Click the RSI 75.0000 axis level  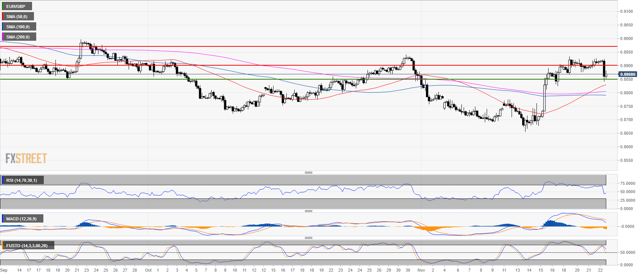(628, 183)
